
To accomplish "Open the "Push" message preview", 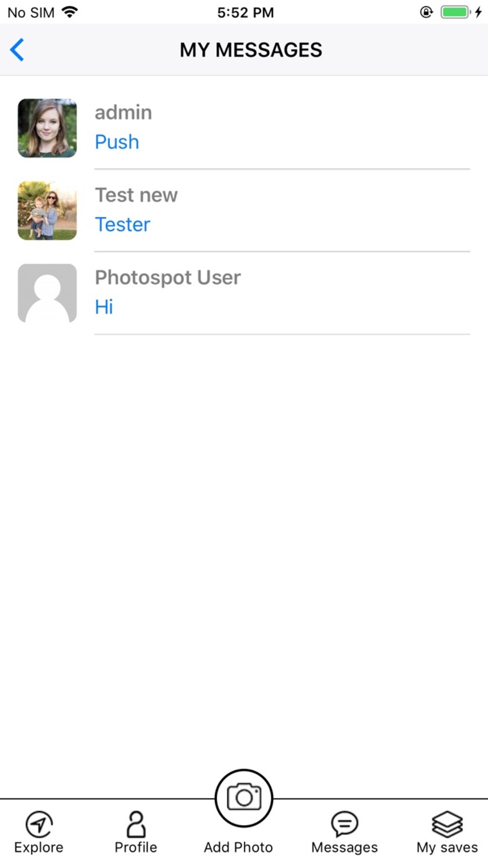I will (x=117, y=142).
